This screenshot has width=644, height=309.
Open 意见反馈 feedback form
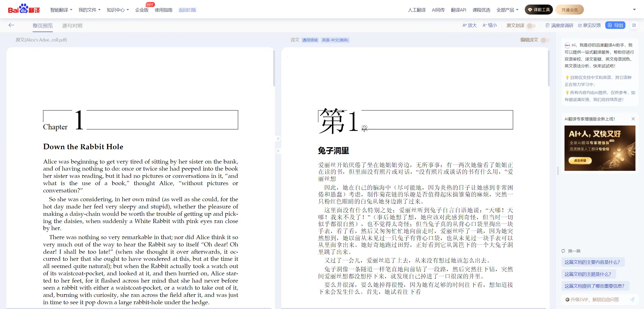pyautogui.click(x=589, y=25)
